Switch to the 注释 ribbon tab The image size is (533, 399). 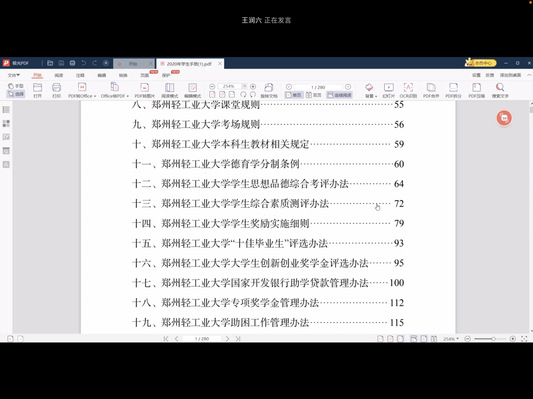(x=80, y=75)
